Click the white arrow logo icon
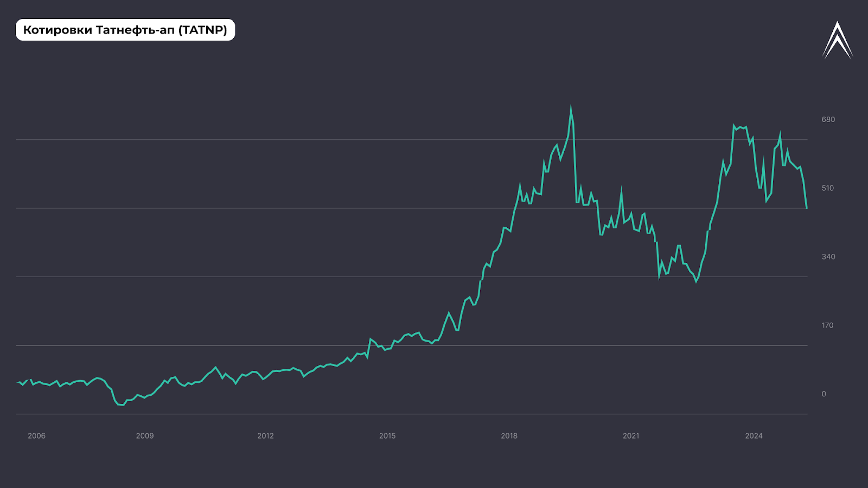The height and width of the screenshot is (488, 868). pos(837,40)
